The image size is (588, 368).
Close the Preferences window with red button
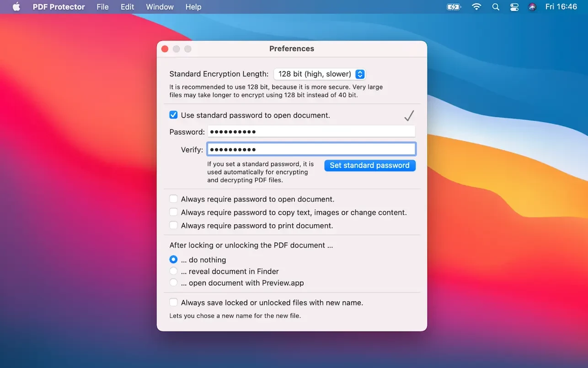coord(165,49)
